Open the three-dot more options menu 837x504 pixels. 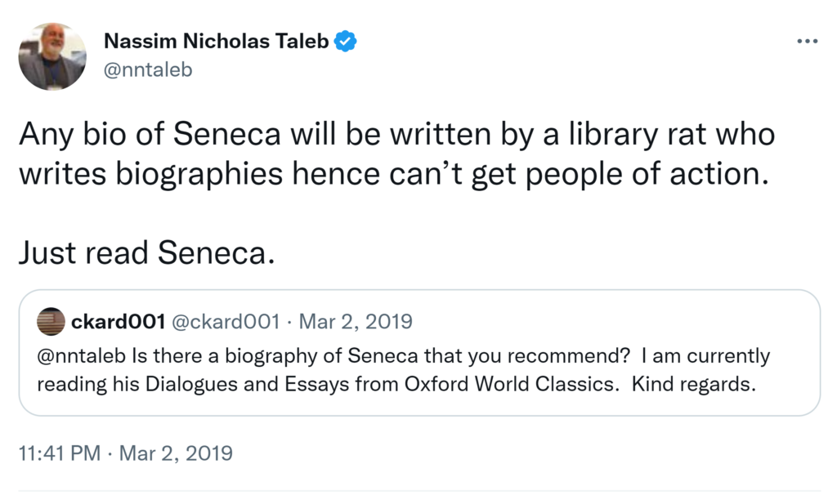click(x=806, y=42)
